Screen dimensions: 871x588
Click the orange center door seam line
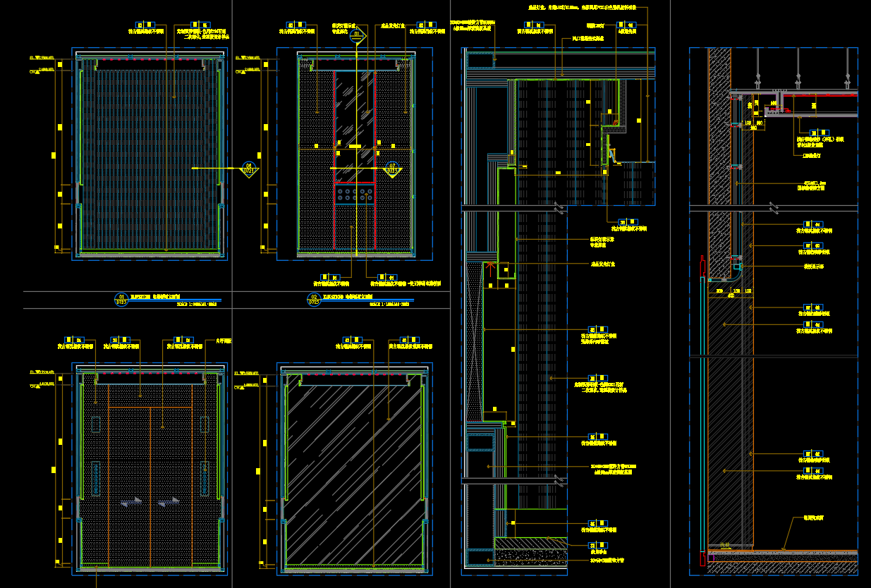[x=150, y=486]
